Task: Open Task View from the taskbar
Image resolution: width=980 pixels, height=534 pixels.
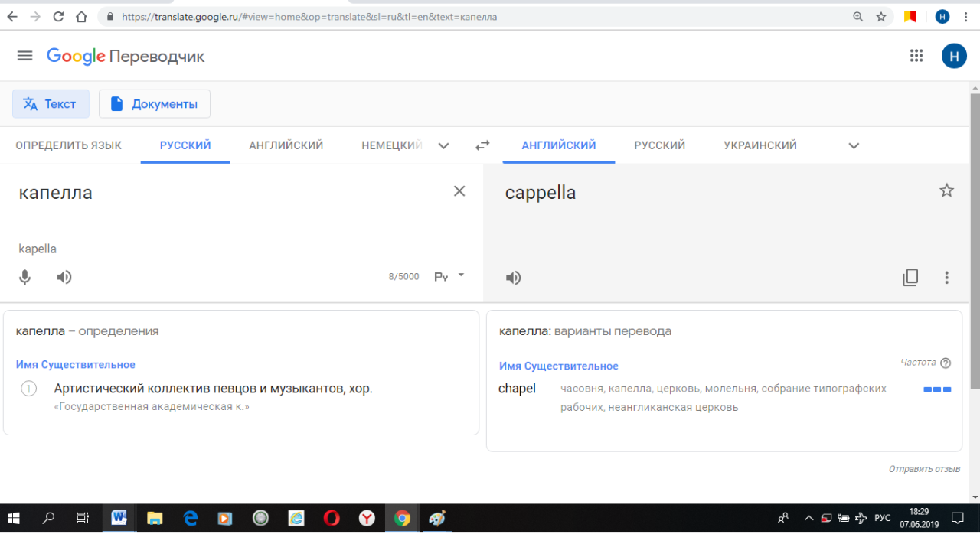Action: 83,518
